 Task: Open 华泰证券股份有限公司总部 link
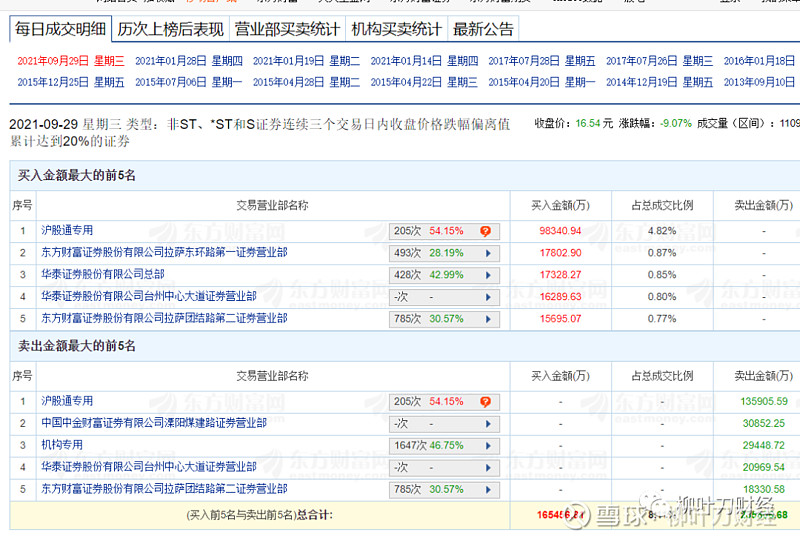click(103, 274)
